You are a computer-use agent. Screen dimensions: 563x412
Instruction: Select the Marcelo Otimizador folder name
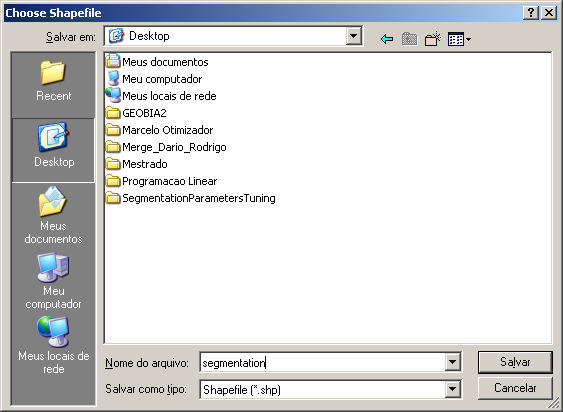[x=168, y=130]
